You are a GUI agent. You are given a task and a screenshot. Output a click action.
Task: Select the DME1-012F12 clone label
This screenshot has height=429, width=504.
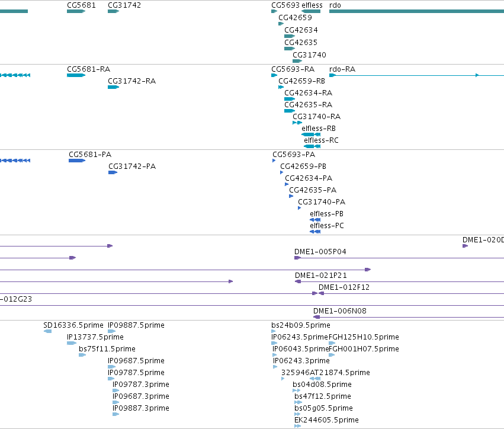344,288
